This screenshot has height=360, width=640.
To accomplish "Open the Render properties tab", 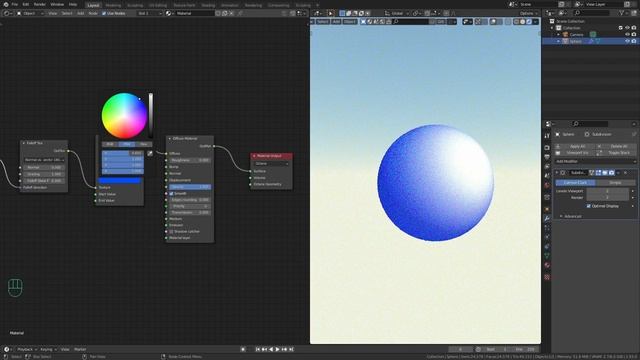I will (547, 148).
